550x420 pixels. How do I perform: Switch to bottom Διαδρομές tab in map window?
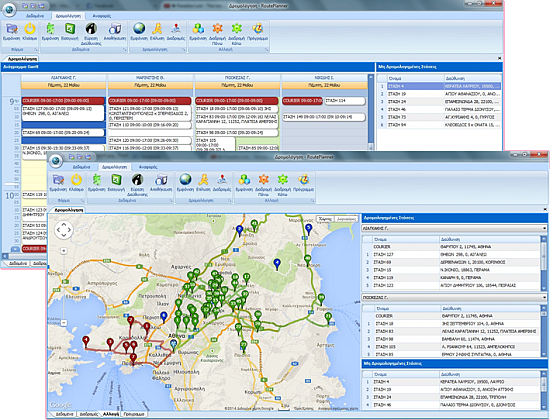click(x=88, y=414)
